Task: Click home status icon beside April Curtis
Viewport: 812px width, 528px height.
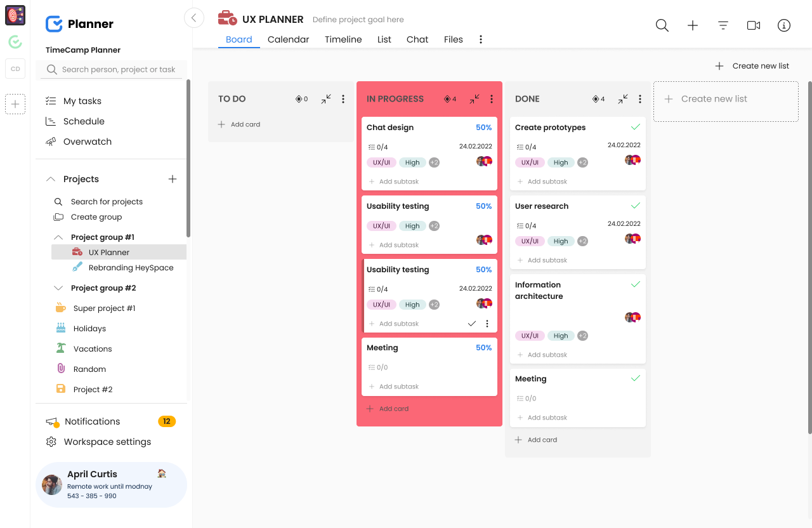Action: click(162, 473)
